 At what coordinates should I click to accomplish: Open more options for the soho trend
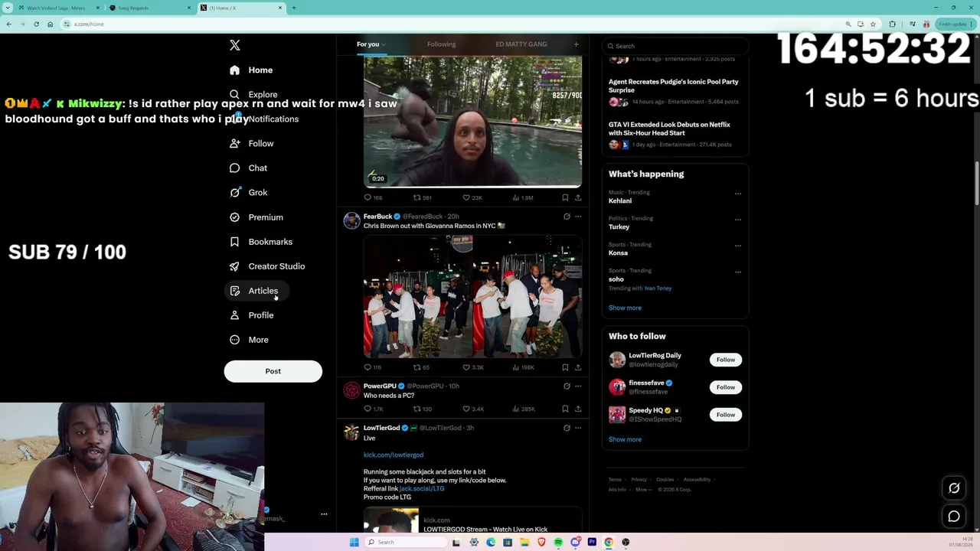(738, 272)
